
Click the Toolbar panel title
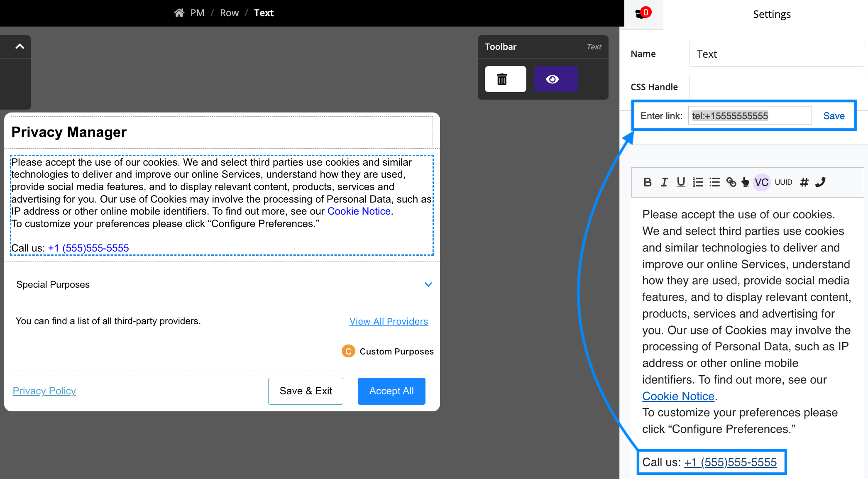pyautogui.click(x=500, y=47)
